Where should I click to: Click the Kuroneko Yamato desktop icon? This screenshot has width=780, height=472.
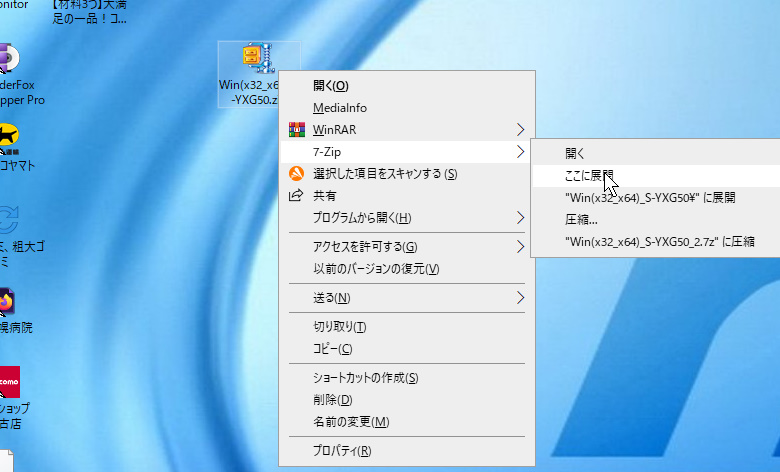(10, 135)
